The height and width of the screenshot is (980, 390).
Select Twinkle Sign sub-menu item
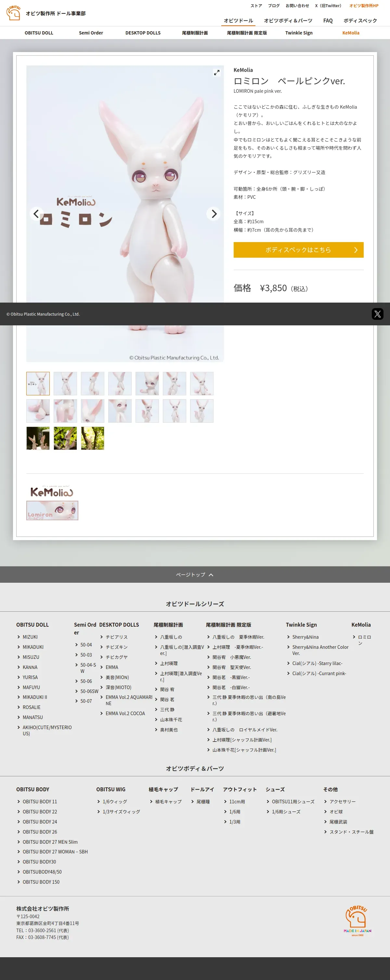click(x=299, y=33)
